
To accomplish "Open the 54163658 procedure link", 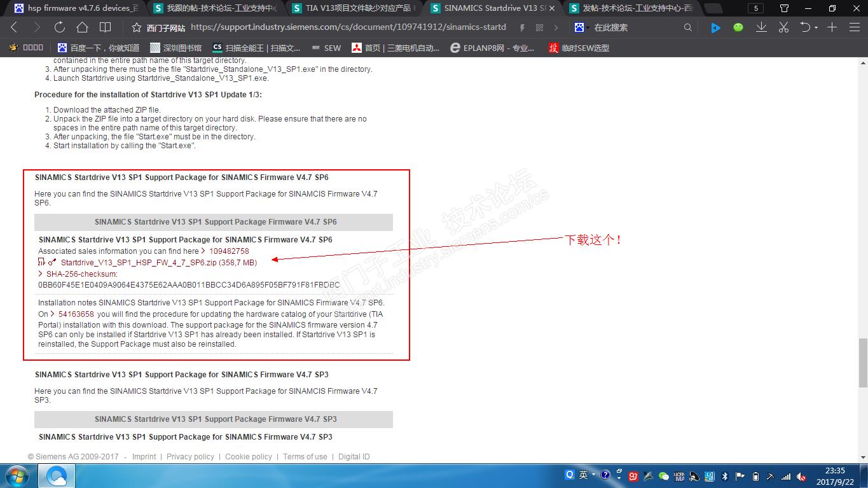I will tap(76, 314).
